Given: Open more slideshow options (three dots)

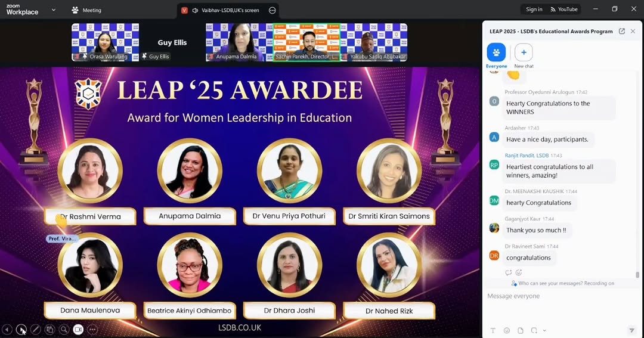Looking at the screenshot, I should pyautogui.click(x=92, y=329).
